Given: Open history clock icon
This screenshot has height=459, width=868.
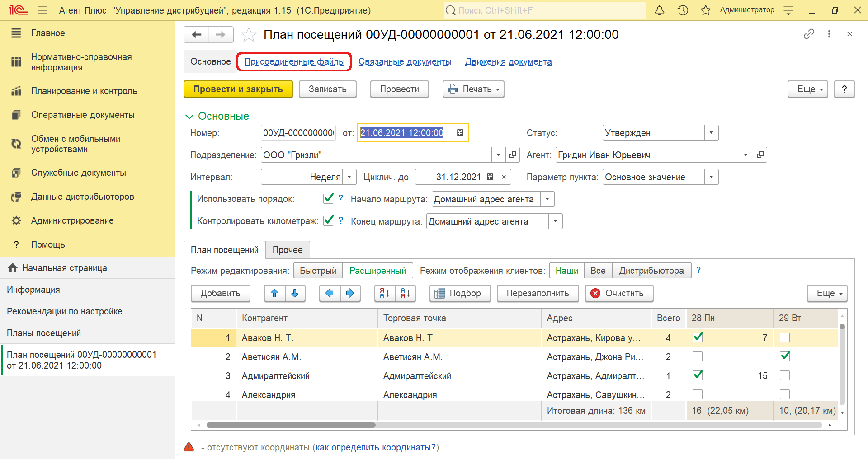Looking at the screenshot, I should (683, 10).
